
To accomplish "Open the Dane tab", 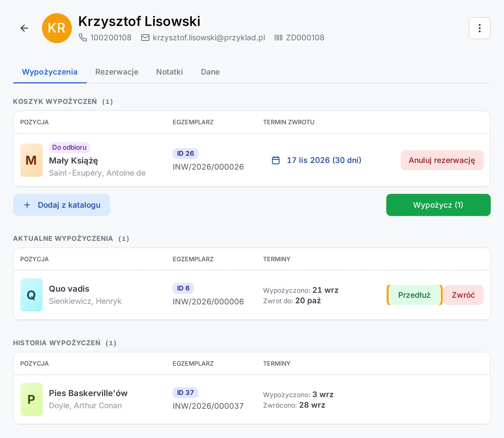I will pyautogui.click(x=210, y=72).
